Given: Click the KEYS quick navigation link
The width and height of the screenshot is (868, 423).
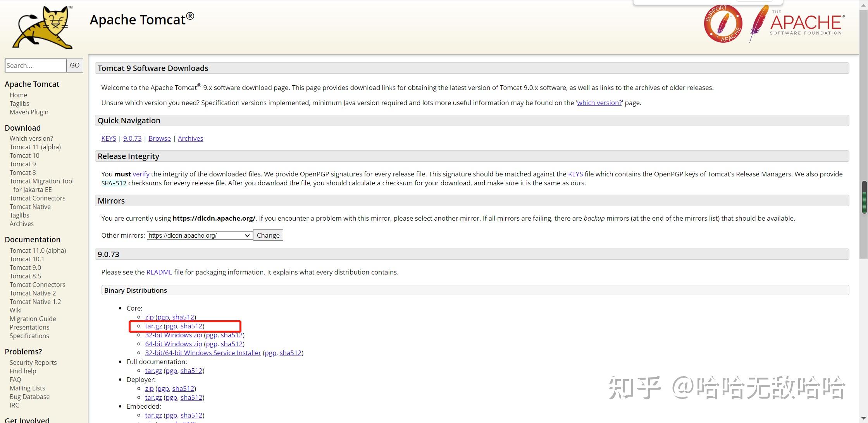Looking at the screenshot, I should (109, 138).
